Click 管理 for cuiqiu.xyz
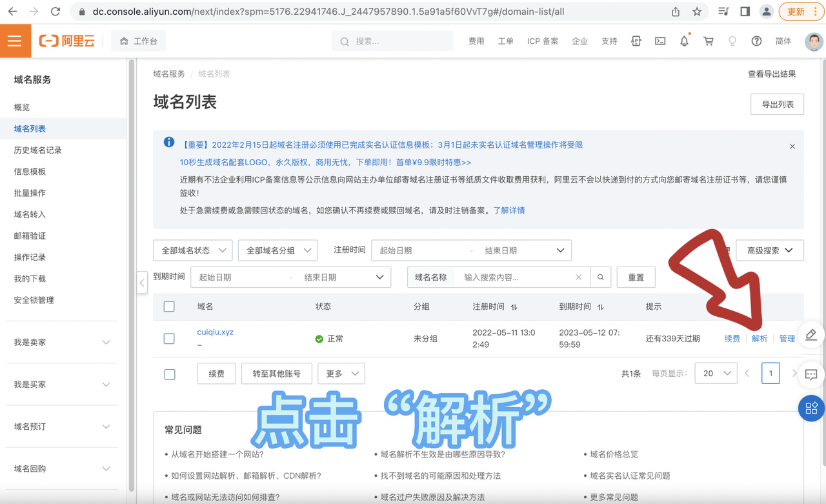 tap(787, 339)
